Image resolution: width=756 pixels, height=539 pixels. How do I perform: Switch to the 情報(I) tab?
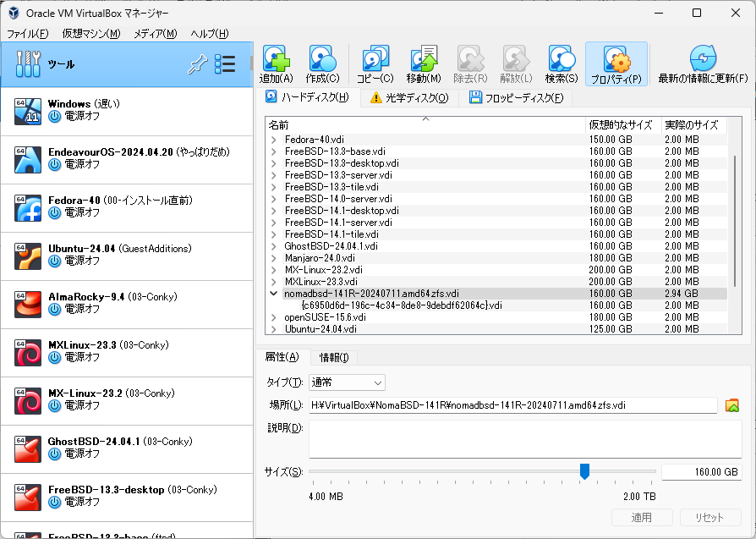pyautogui.click(x=334, y=358)
